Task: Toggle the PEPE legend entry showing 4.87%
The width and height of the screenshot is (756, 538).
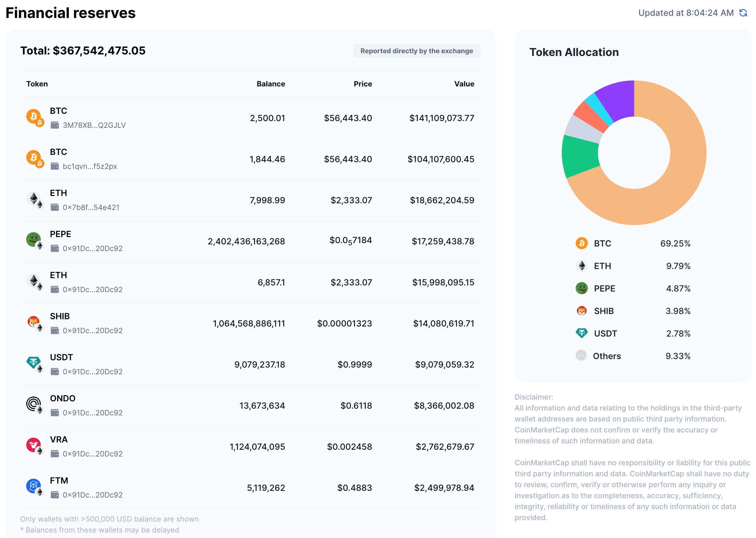Action: point(603,288)
